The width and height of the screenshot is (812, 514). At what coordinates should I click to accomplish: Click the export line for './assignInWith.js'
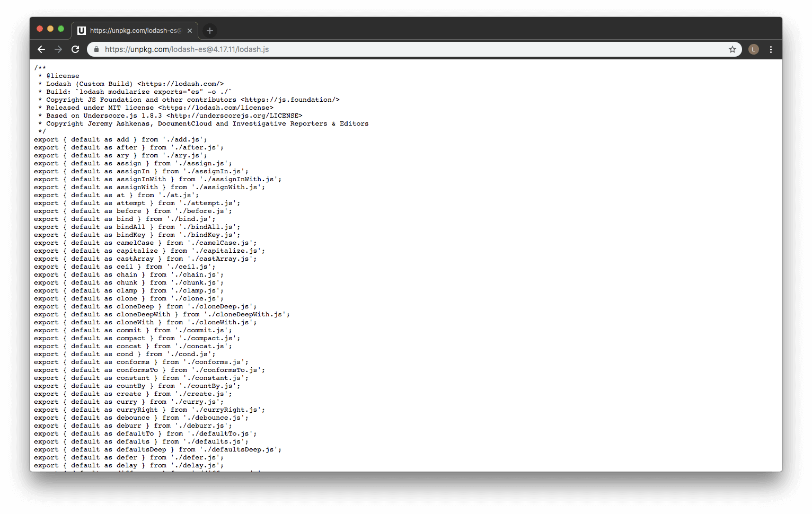click(158, 179)
